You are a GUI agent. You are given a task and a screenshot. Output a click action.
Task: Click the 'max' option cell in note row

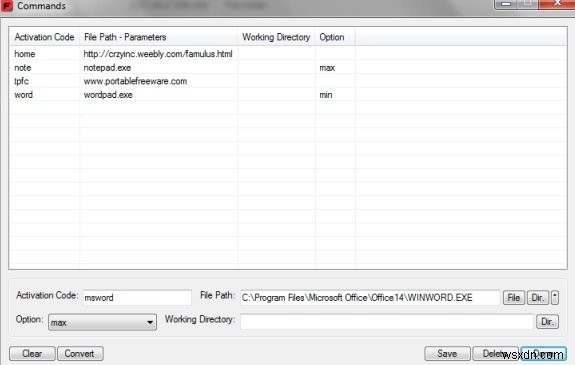click(327, 67)
